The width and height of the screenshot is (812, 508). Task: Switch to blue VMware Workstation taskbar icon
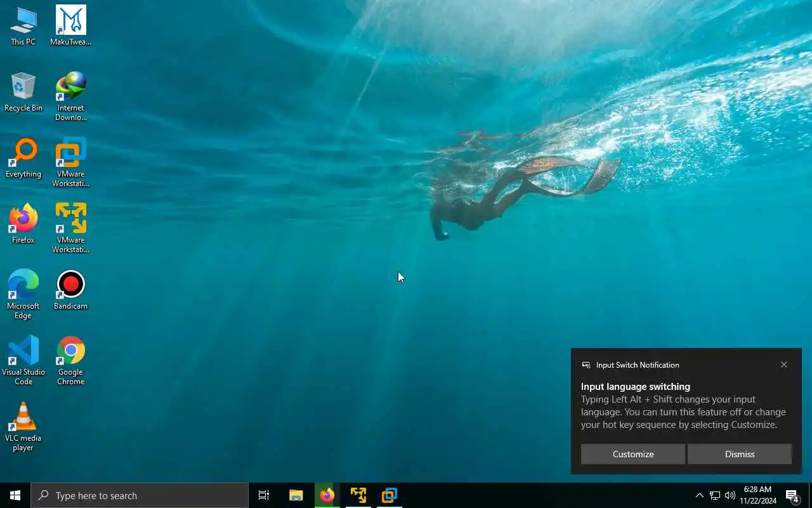pos(390,495)
